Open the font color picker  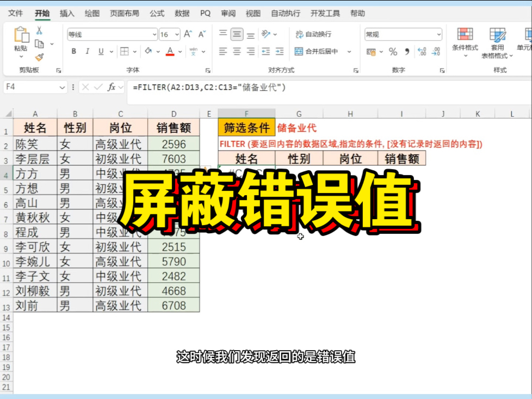(x=171, y=51)
